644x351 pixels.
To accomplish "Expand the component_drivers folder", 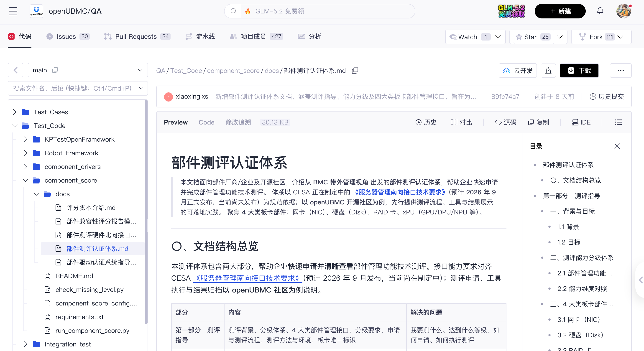I will coord(25,167).
